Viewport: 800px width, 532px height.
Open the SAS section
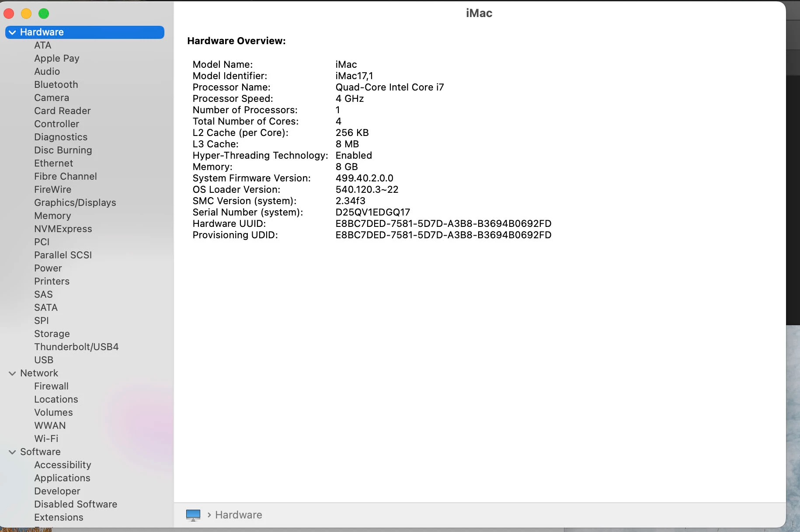coord(43,295)
